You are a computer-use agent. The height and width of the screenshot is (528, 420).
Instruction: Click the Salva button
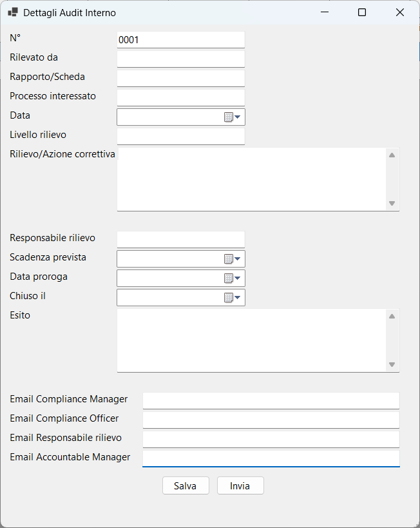click(186, 485)
